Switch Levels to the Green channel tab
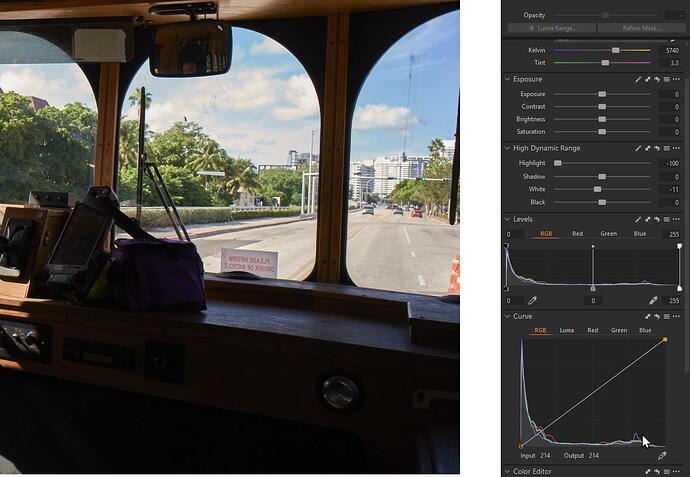Viewport: 690px width, 477px height. 609,234
